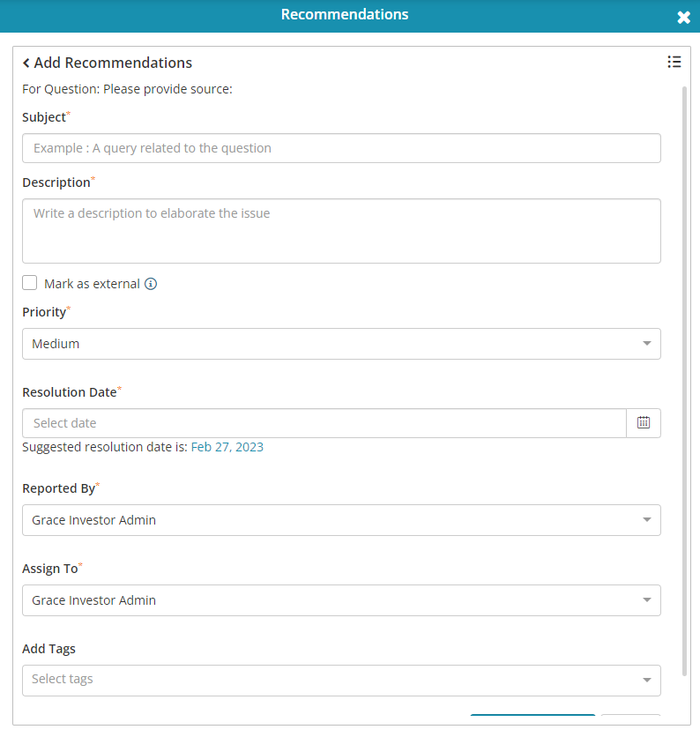Expand the Assign To dropdown
The image size is (700, 737).
(x=341, y=600)
